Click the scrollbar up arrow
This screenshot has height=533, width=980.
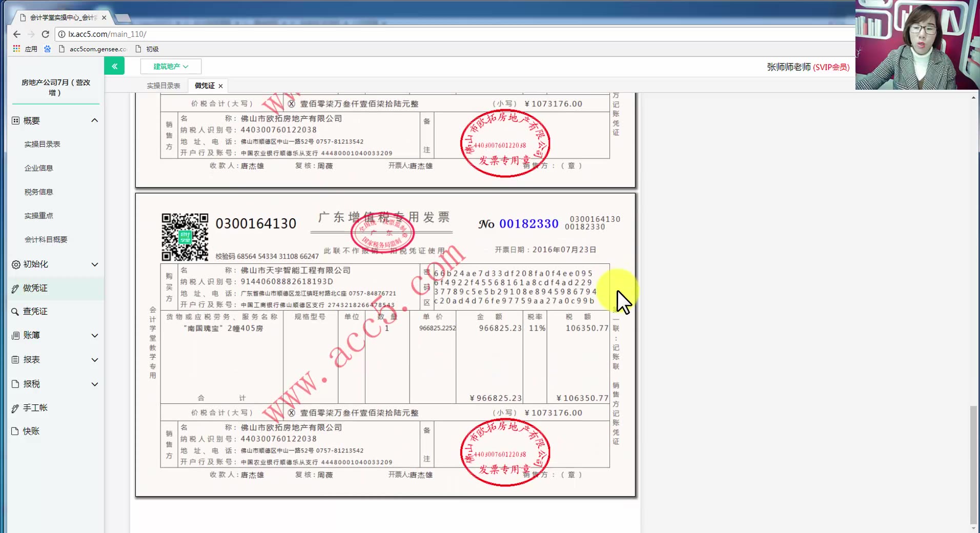point(973,97)
